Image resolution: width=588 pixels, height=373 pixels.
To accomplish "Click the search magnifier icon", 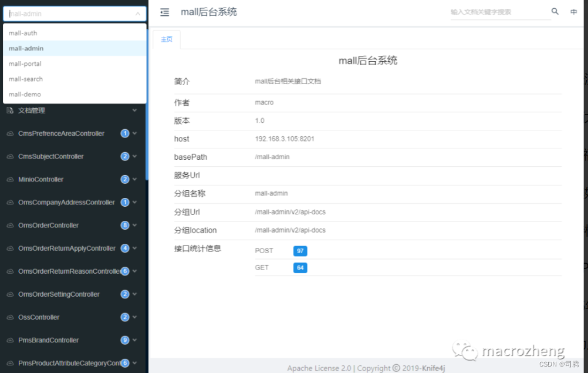I will pyautogui.click(x=555, y=11).
